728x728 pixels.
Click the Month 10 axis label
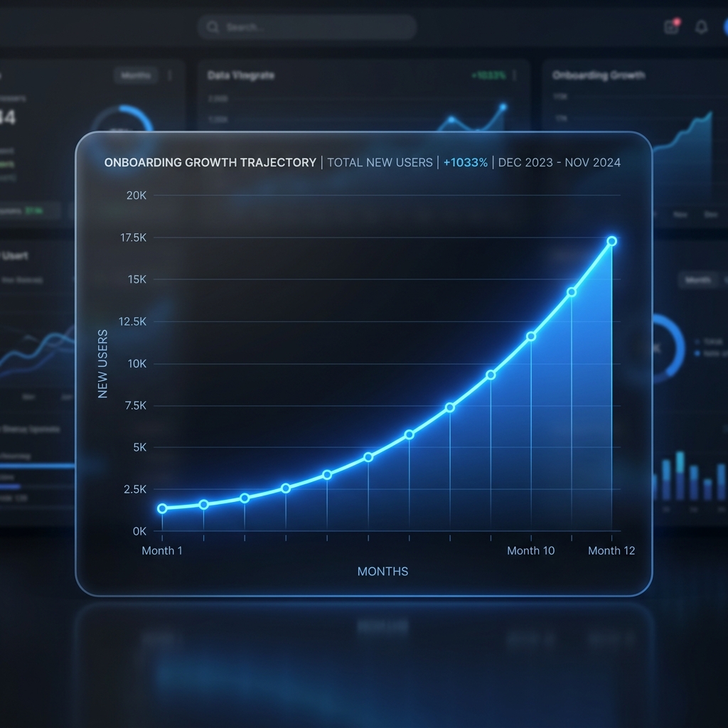coord(530,551)
